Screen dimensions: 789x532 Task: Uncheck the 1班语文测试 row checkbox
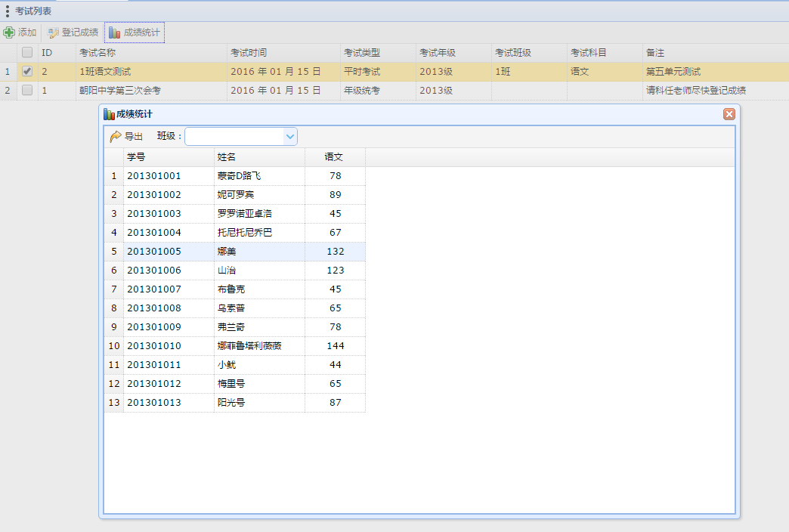[x=27, y=72]
